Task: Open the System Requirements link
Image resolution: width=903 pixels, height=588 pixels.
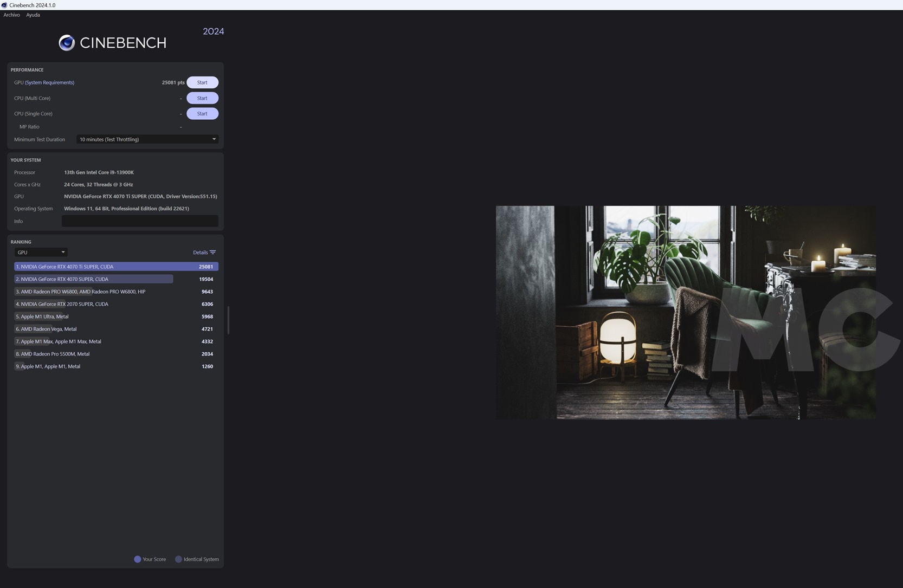Action: click(x=49, y=82)
